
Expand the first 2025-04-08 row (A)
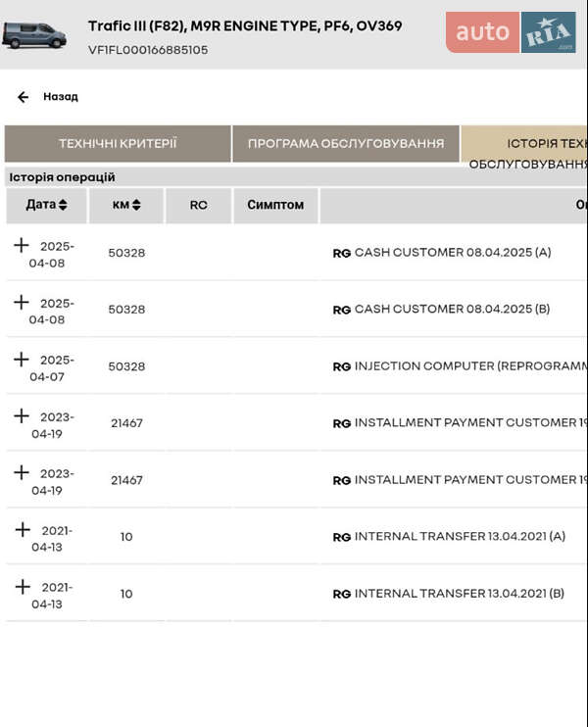[22, 245]
